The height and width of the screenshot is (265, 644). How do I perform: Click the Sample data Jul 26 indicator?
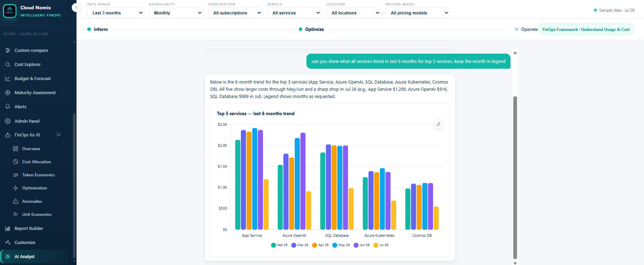tap(614, 10)
